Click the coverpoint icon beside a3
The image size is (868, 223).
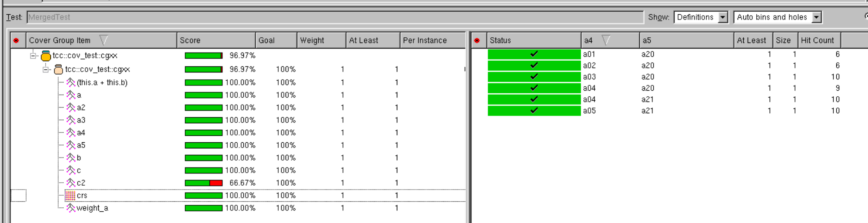tap(71, 120)
